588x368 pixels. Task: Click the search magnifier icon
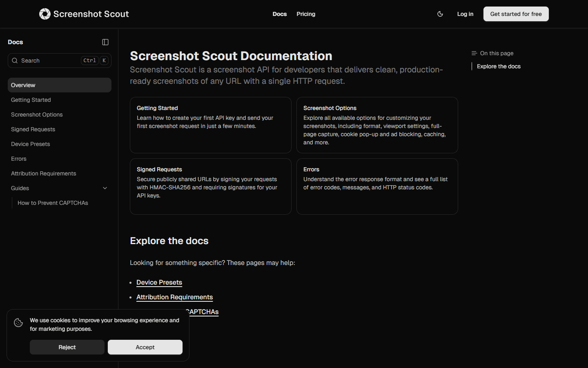[15, 61]
